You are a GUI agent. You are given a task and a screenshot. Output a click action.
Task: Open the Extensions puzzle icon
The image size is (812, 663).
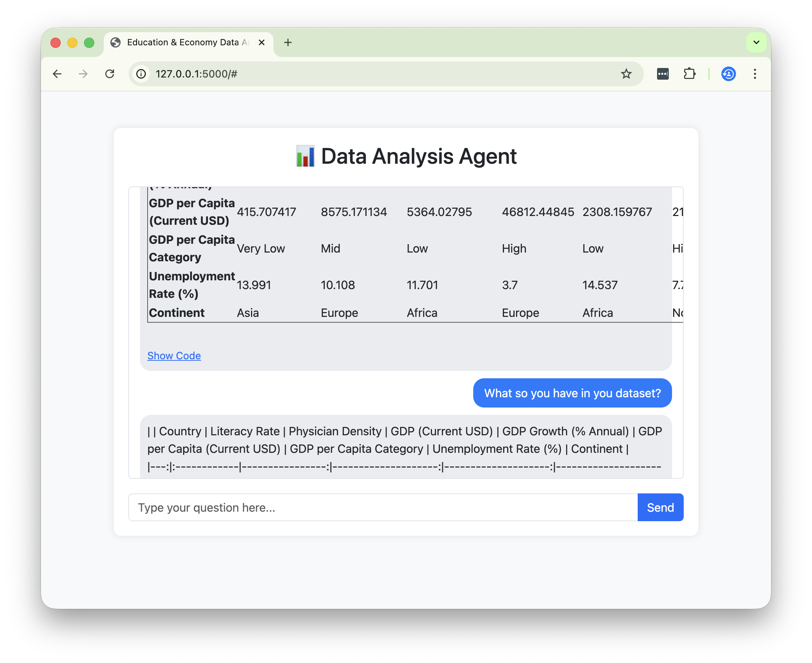click(690, 74)
